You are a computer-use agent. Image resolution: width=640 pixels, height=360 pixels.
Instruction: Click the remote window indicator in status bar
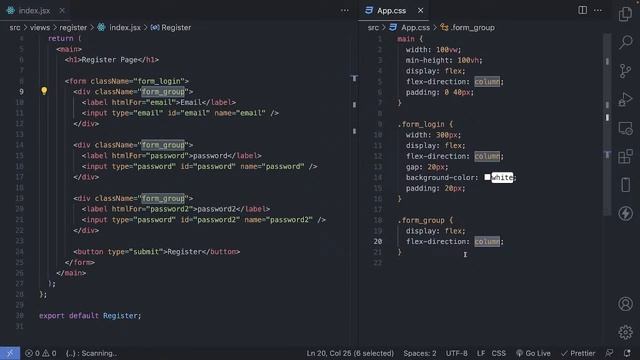(10, 353)
